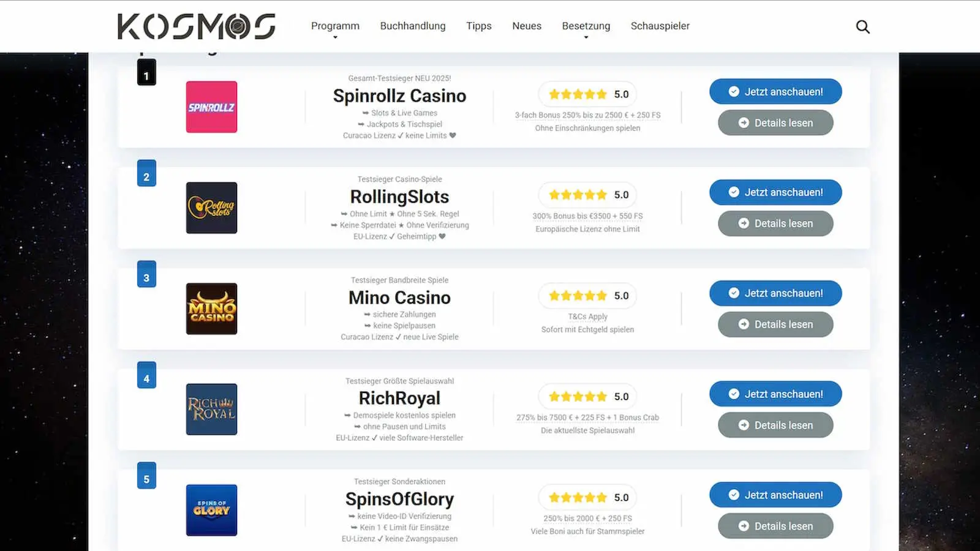Click the RollingSlots casino logo
980x551 pixels.
pyautogui.click(x=211, y=208)
